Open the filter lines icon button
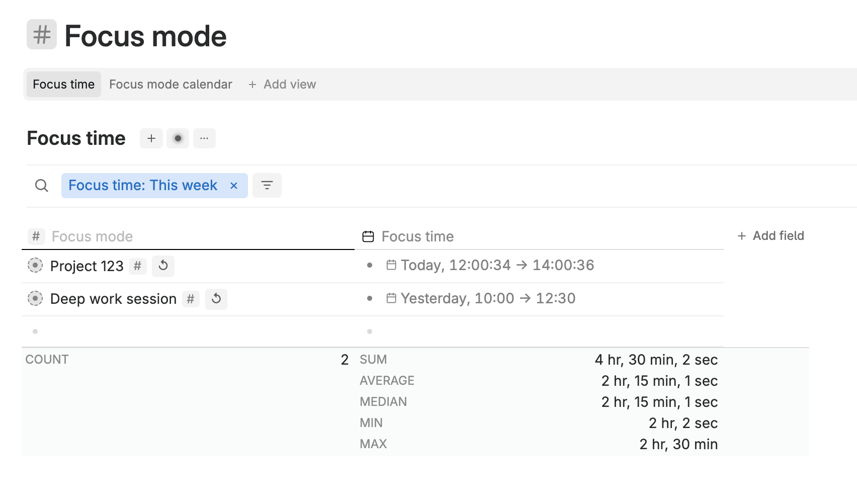 (267, 186)
